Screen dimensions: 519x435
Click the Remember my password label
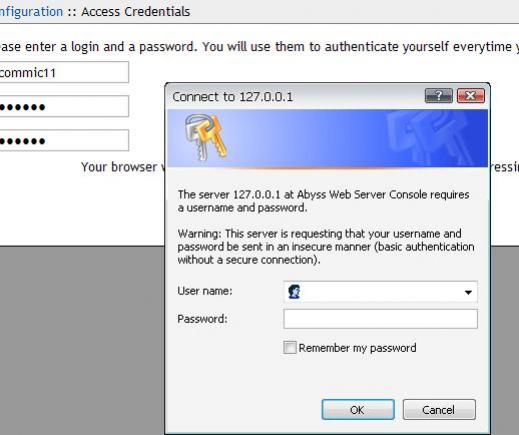coord(357,348)
